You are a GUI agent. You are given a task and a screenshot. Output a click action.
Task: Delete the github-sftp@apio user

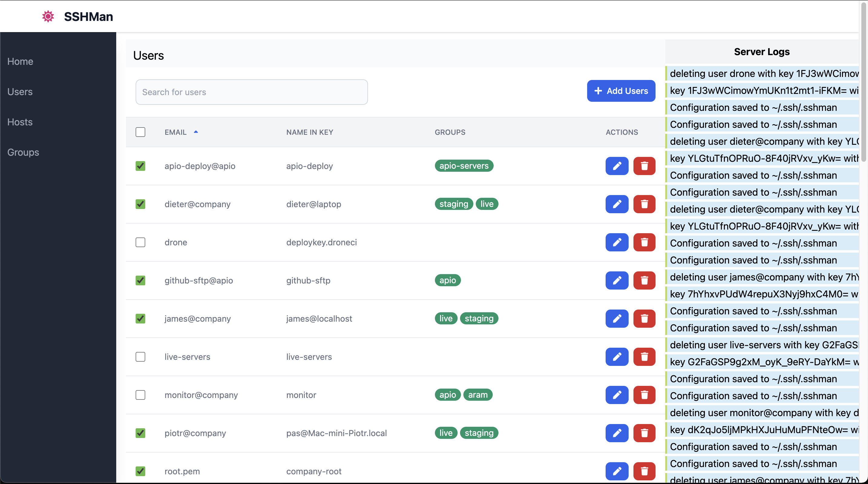click(x=644, y=280)
